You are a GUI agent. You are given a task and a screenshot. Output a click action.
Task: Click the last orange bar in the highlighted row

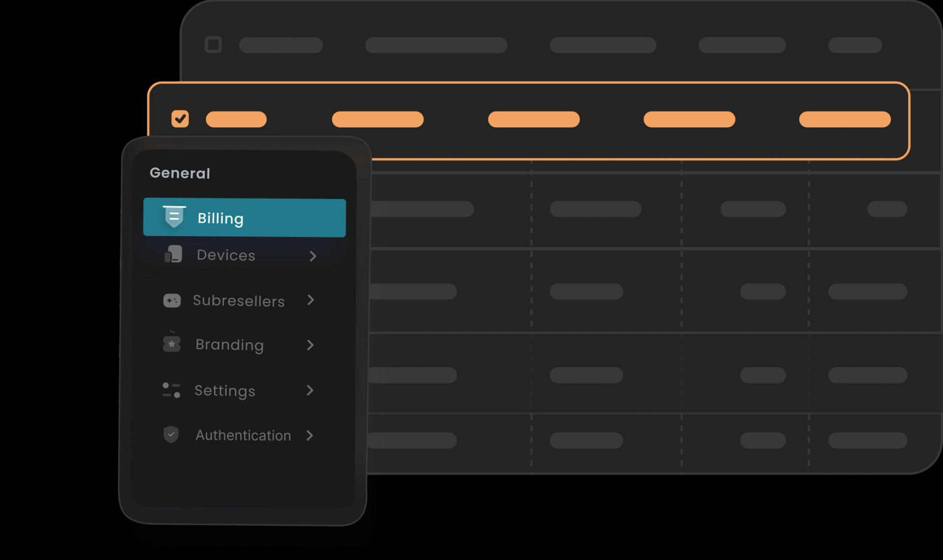tap(845, 118)
